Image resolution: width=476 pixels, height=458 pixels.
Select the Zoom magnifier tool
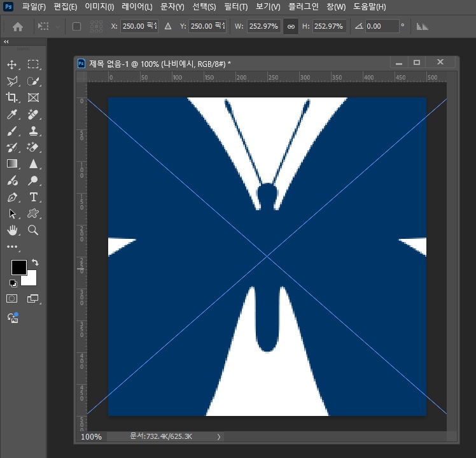33,230
